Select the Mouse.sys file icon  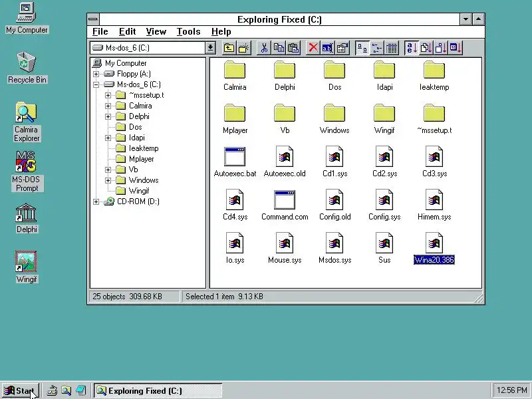tap(285, 249)
